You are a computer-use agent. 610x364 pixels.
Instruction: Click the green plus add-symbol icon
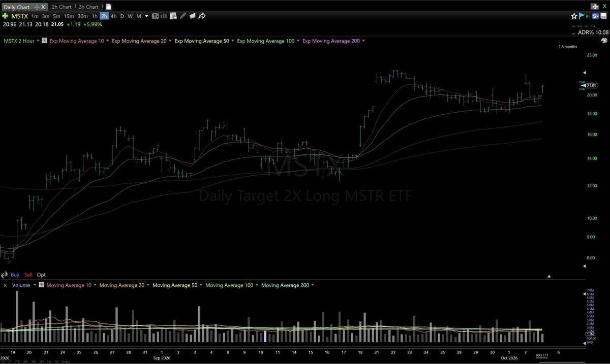[5, 16]
